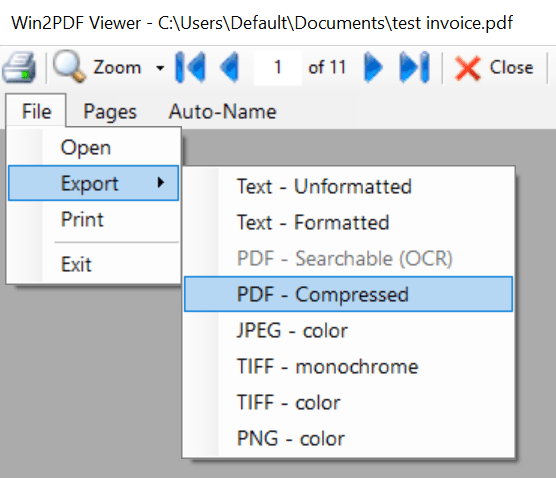
Task: Go to first page arrow
Action: pyautogui.click(x=190, y=67)
